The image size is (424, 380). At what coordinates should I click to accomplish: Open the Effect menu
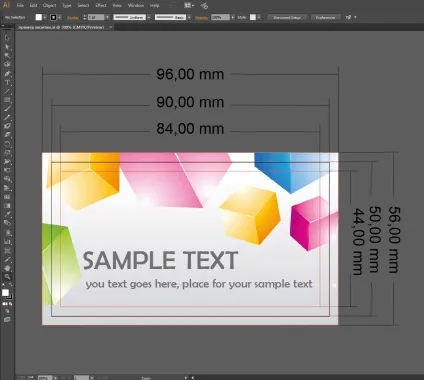(x=101, y=5)
